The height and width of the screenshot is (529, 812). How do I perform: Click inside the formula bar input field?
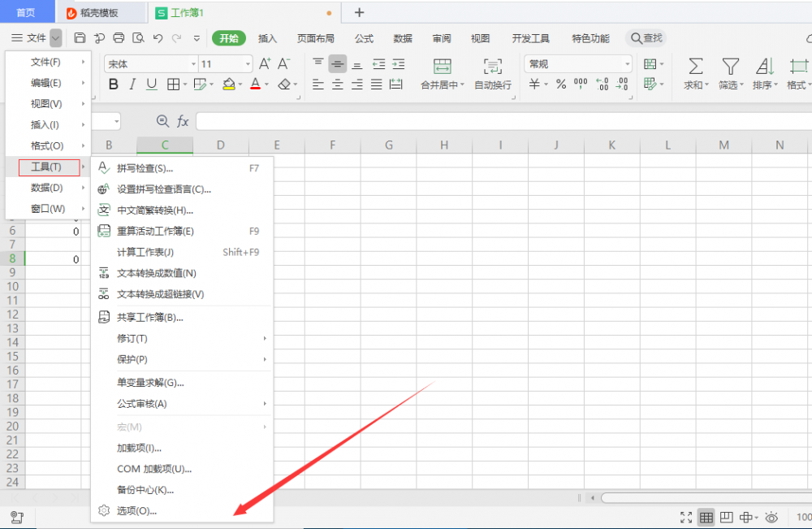[487, 121]
